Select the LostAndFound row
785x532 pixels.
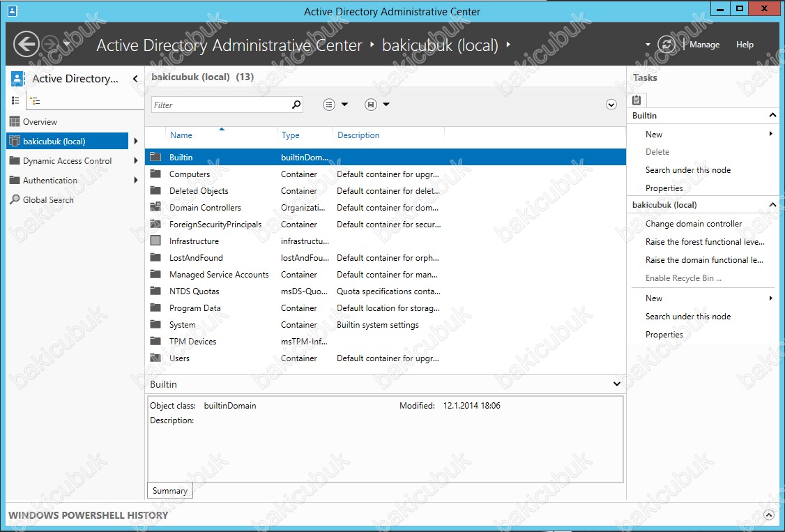385,258
